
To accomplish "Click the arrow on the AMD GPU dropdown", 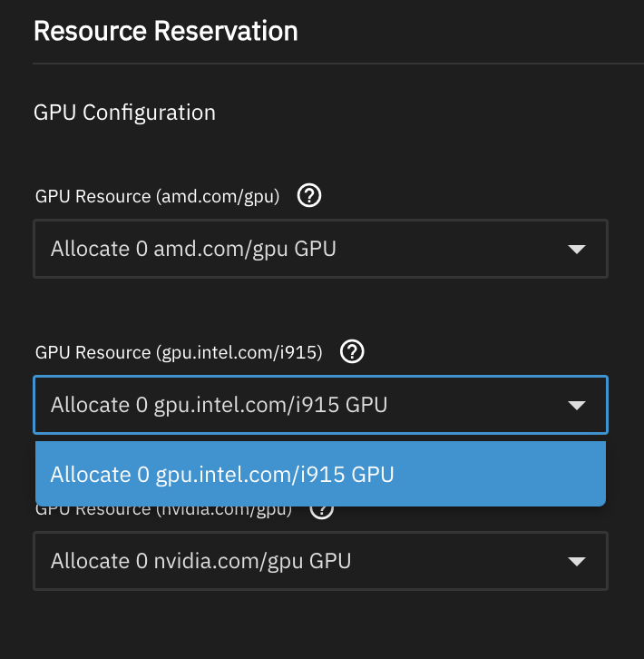I will tap(576, 249).
